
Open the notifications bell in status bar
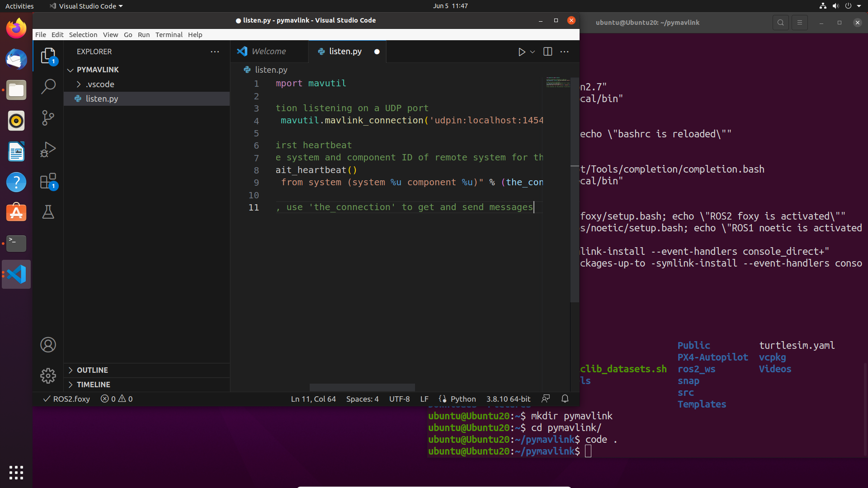[565, 399]
